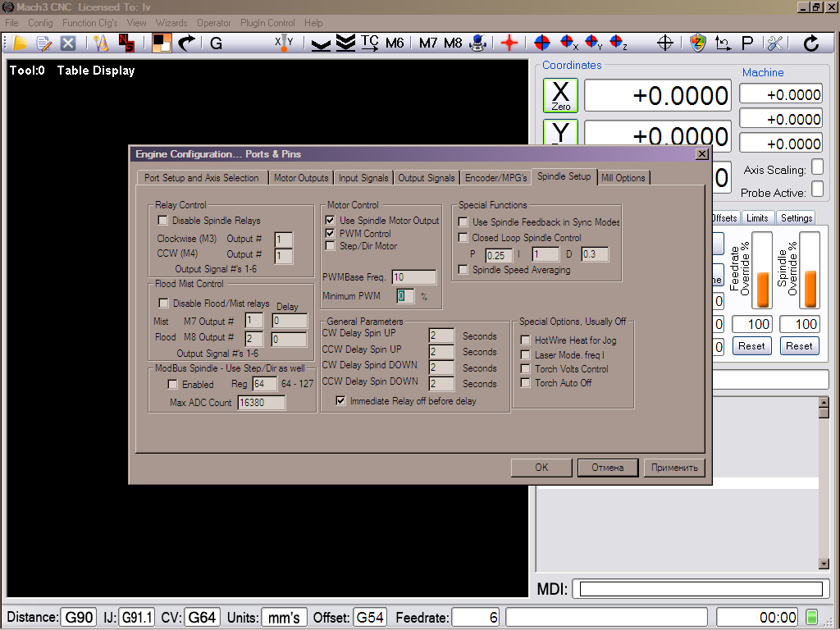
Task: Click the zero Z target icon
Action: point(618,43)
